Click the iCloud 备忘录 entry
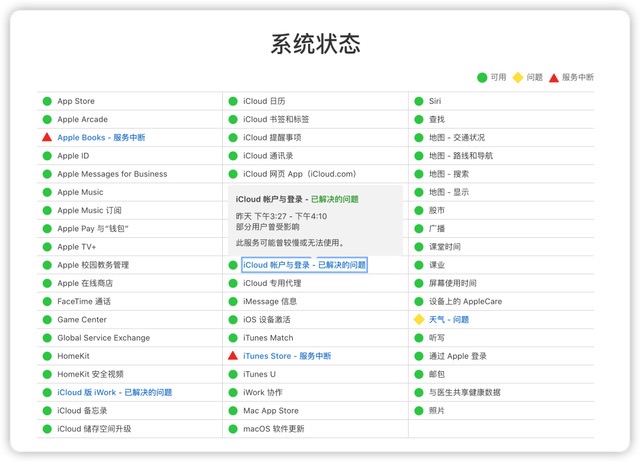640x462 pixels. tap(82, 411)
